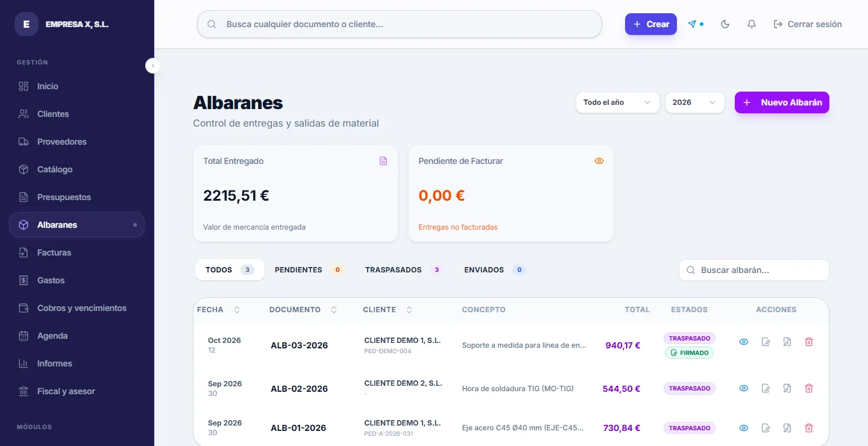This screenshot has width=868, height=446.
Task: Click the document icon on the Total Entregado card
Action: (x=383, y=161)
